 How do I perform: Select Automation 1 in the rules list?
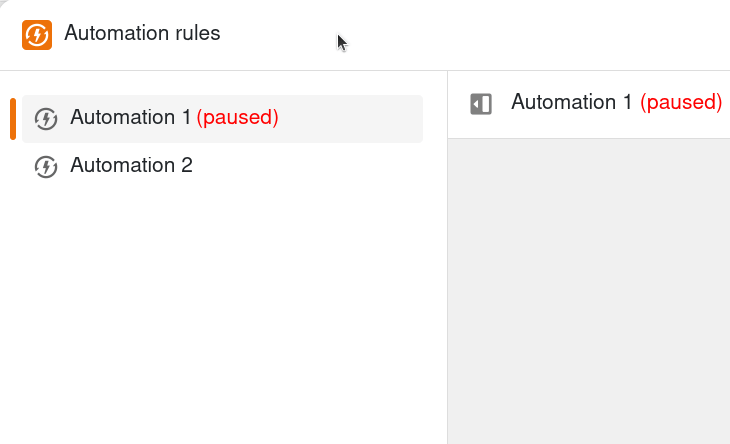[130, 118]
